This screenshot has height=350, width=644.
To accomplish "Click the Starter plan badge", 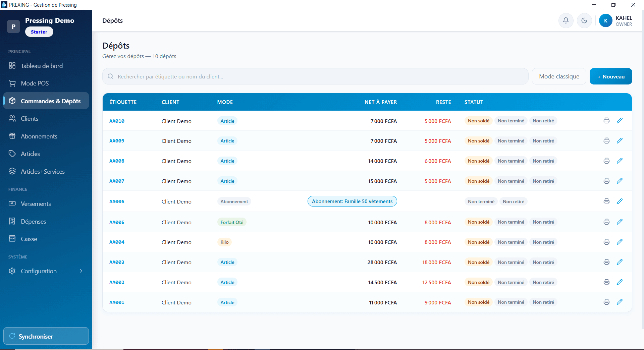I will [39, 32].
